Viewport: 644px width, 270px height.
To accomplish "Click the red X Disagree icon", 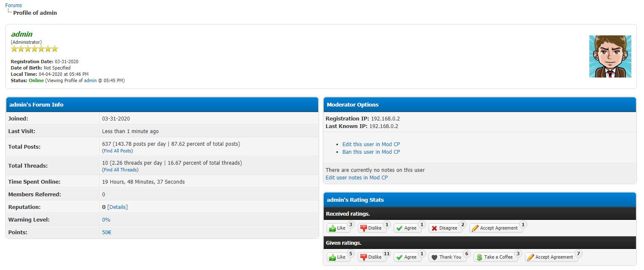I will tap(434, 228).
